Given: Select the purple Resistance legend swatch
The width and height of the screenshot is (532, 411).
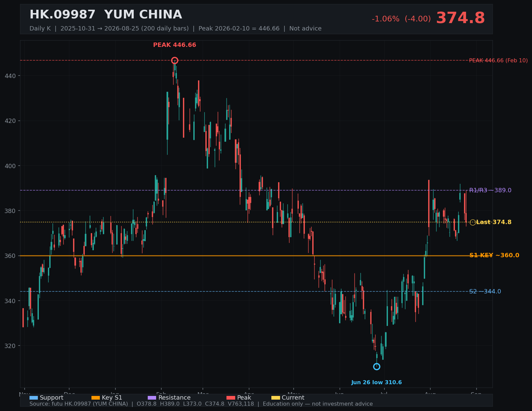Looking at the screenshot, I should coord(152,398).
